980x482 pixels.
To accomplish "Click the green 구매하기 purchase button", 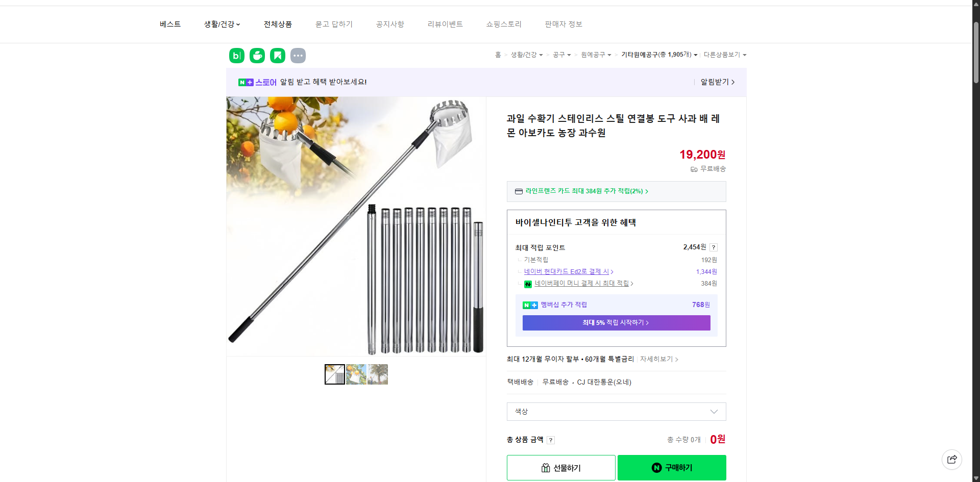I will (x=671, y=467).
